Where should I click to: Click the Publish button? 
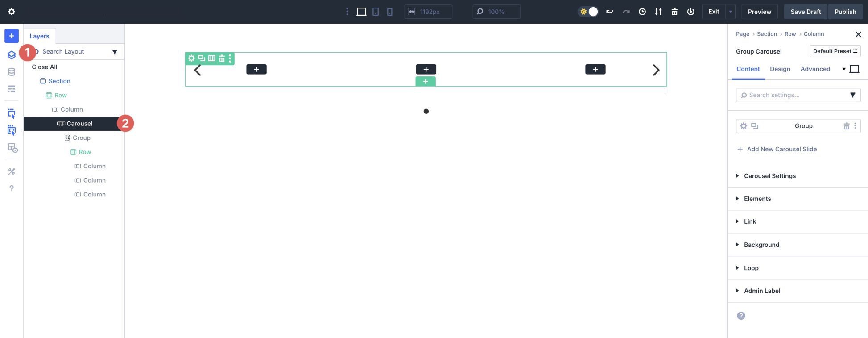click(x=845, y=12)
